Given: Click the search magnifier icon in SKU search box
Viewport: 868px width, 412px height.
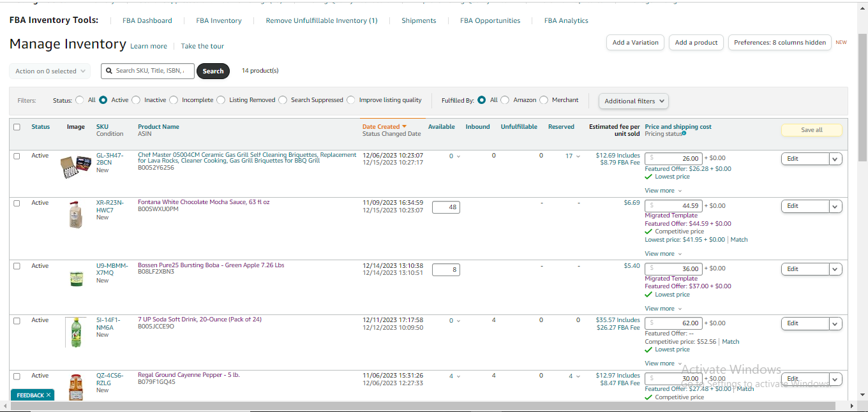Looking at the screenshot, I should (110, 71).
